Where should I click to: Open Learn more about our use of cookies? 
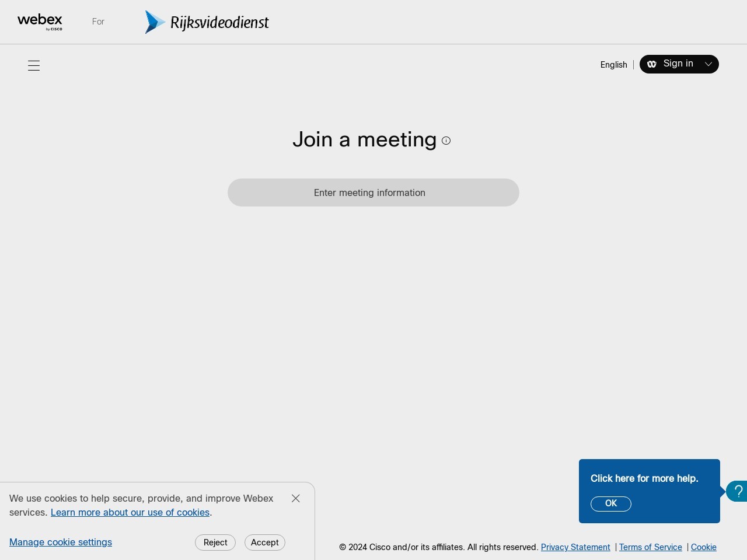[x=130, y=512]
